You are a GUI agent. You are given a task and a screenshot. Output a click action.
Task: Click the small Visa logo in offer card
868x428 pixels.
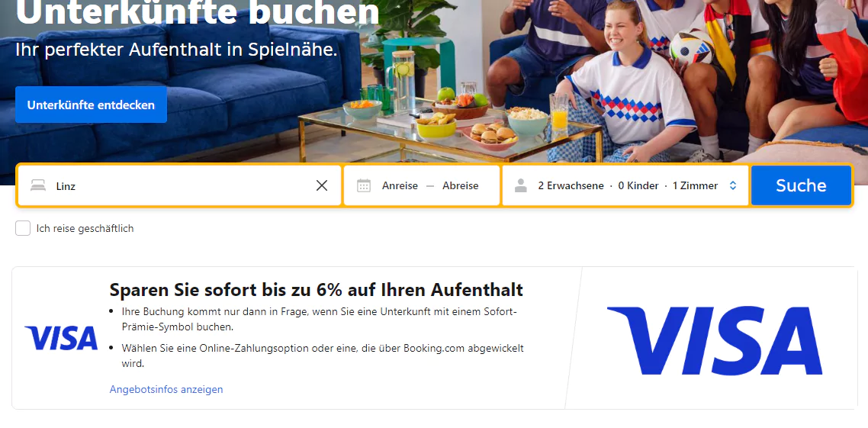click(x=61, y=338)
